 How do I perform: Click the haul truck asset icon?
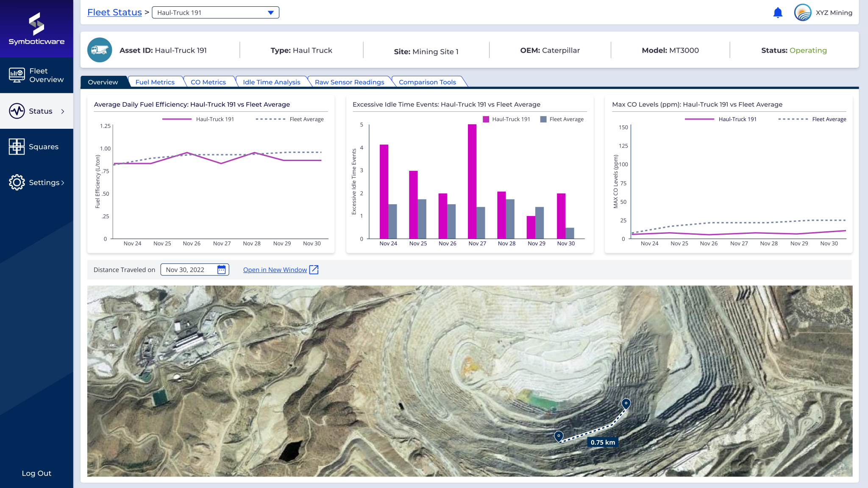(100, 50)
